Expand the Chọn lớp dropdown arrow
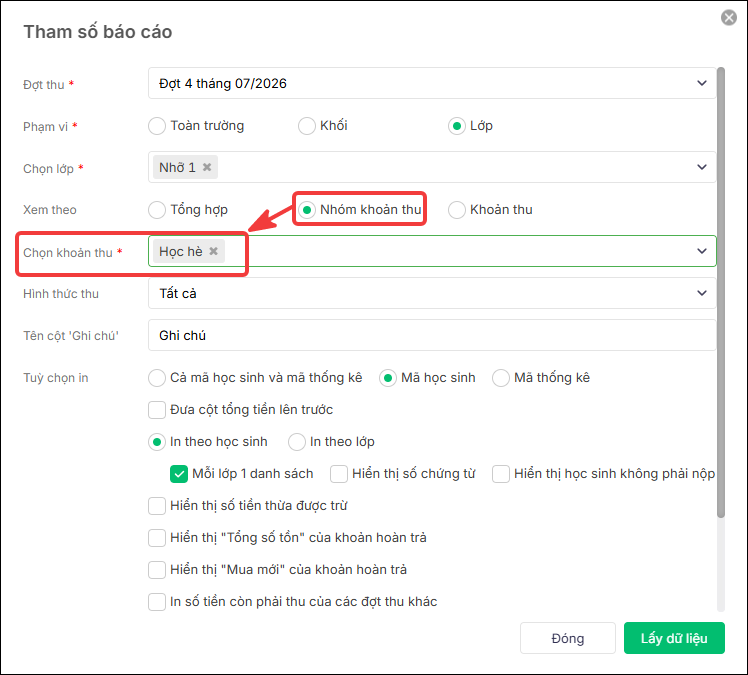The width and height of the screenshot is (748, 675). [x=702, y=167]
